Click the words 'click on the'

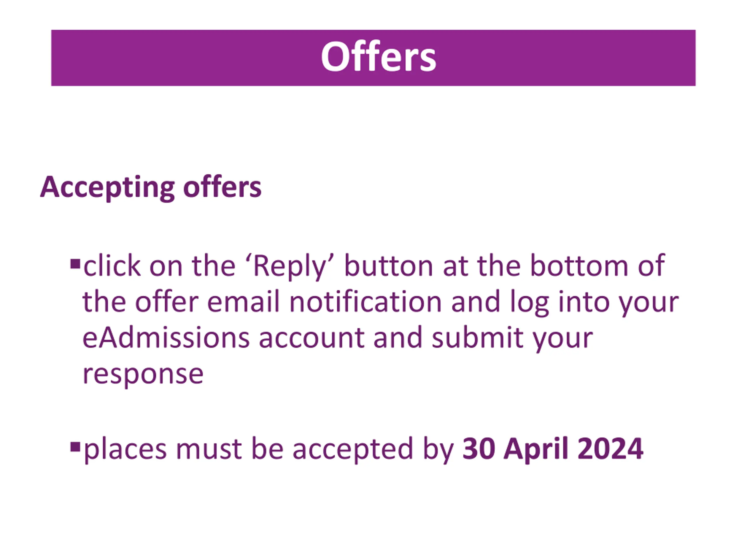(x=159, y=266)
